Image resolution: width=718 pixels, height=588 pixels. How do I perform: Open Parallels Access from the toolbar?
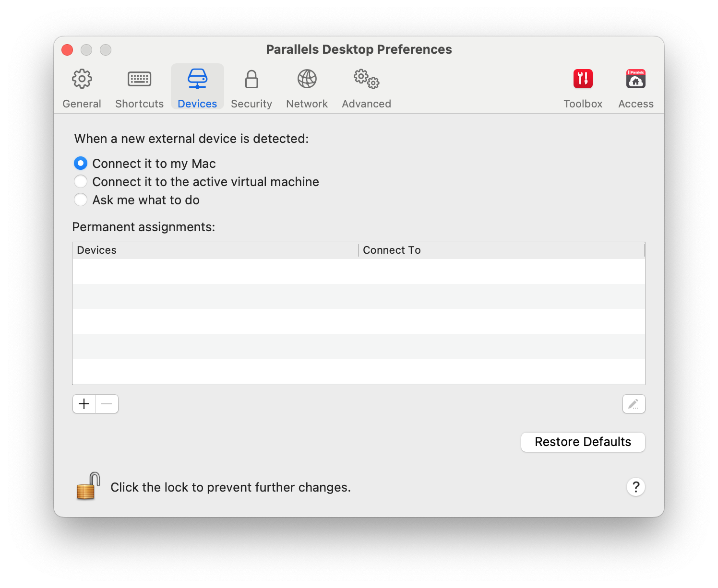click(x=635, y=88)
